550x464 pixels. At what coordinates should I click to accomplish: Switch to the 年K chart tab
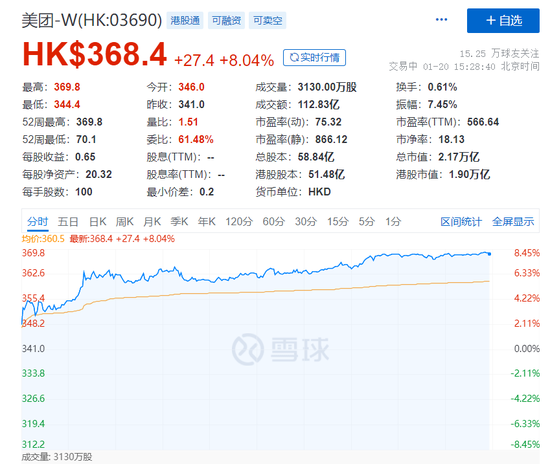pyautogui.click(x=207, y=221)
